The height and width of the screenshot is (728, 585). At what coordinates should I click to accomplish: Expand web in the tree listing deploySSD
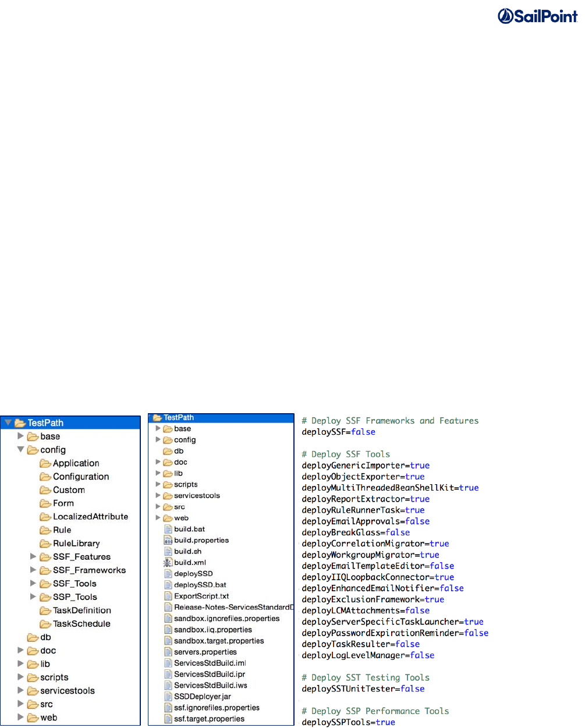(x=158, y=518)
